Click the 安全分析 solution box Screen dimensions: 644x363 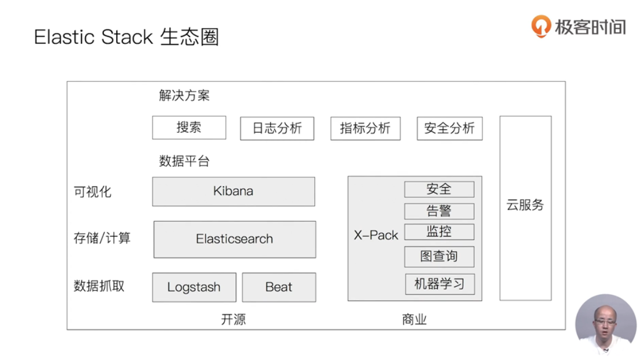[x=449, y=129]
